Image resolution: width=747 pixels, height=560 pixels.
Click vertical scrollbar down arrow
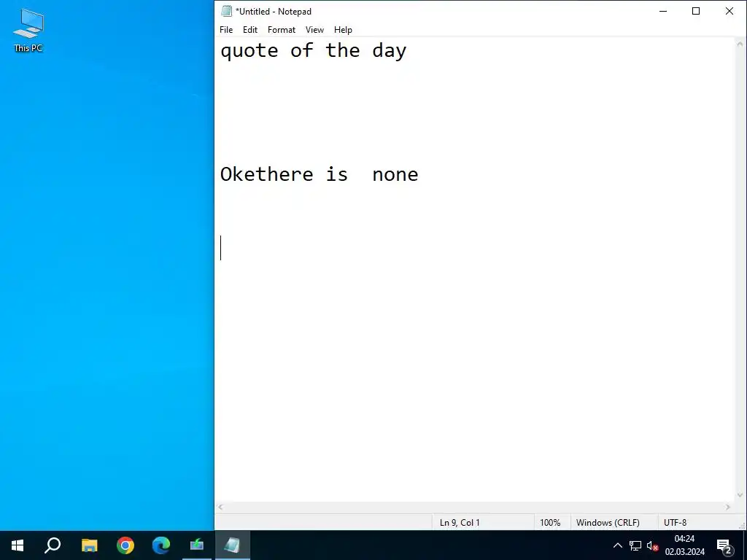[x=740, y=495]
